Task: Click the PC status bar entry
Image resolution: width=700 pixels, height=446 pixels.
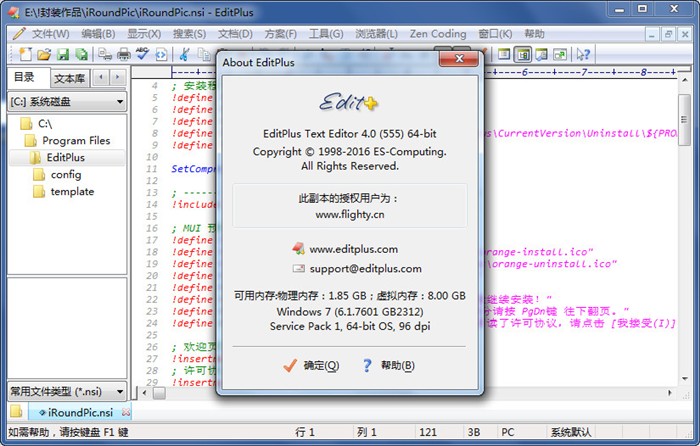Action: (508, 432)
